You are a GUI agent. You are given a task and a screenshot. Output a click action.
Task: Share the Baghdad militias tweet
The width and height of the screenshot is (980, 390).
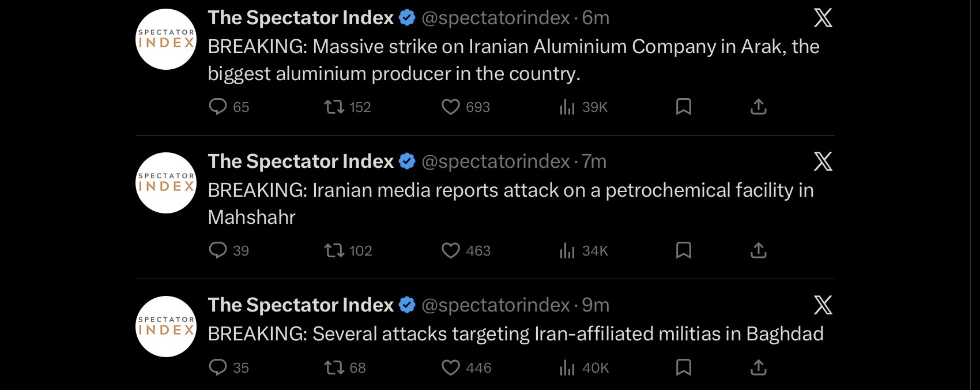[758, 367]
